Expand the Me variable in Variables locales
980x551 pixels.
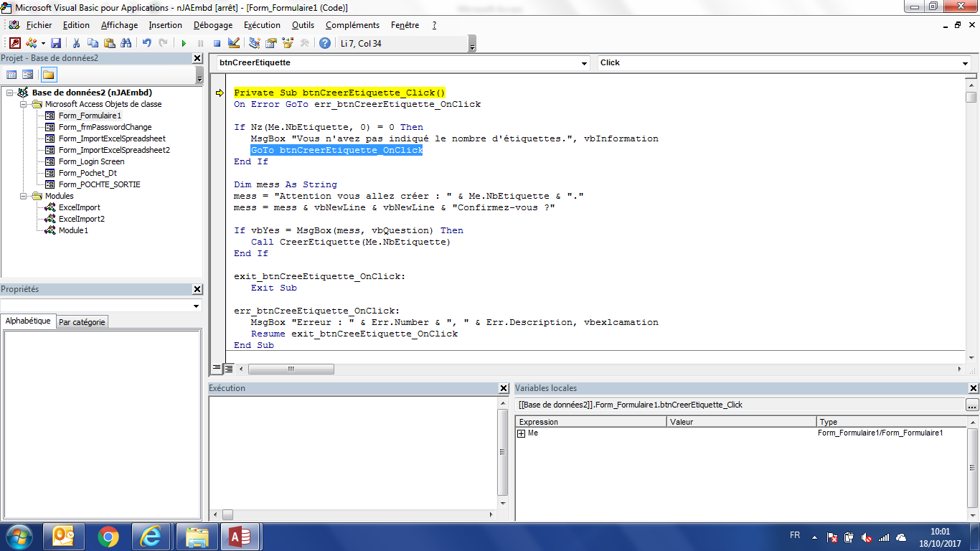[522, 433]
